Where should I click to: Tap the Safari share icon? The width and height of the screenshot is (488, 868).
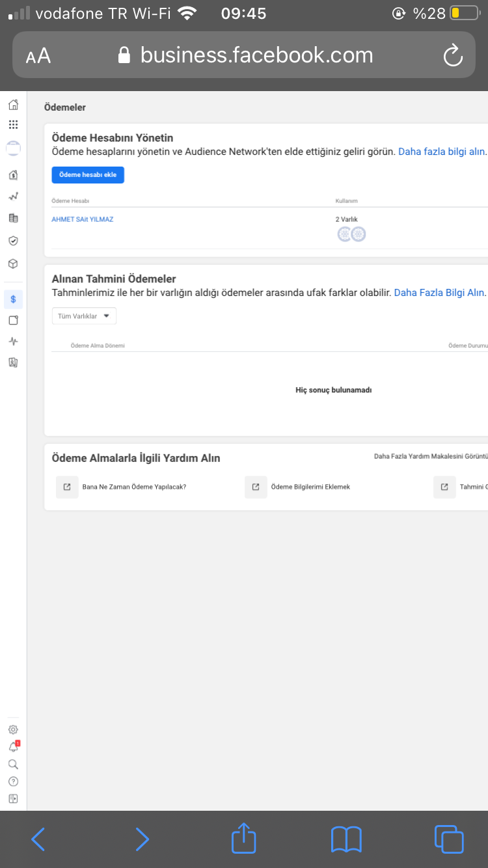244,838
